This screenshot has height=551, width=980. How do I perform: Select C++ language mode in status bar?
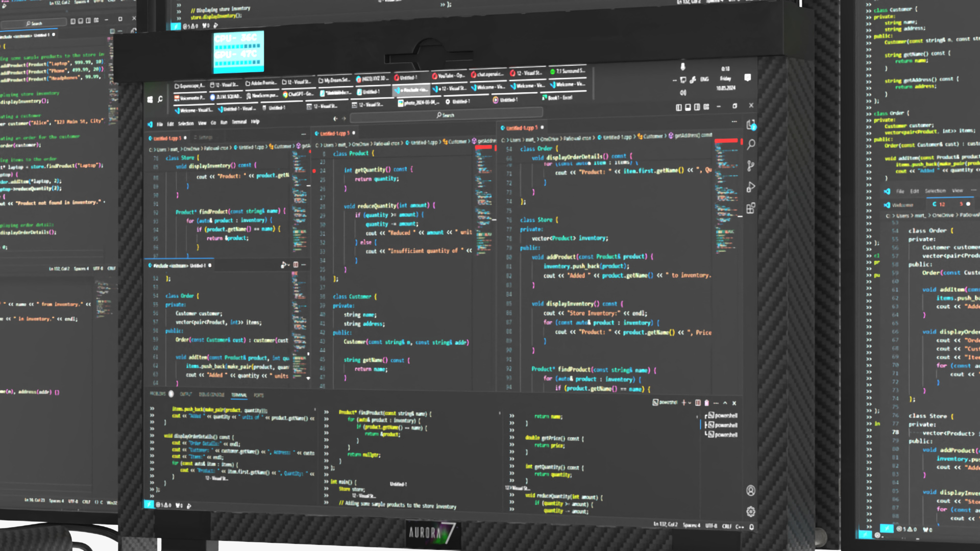(740, 526)
